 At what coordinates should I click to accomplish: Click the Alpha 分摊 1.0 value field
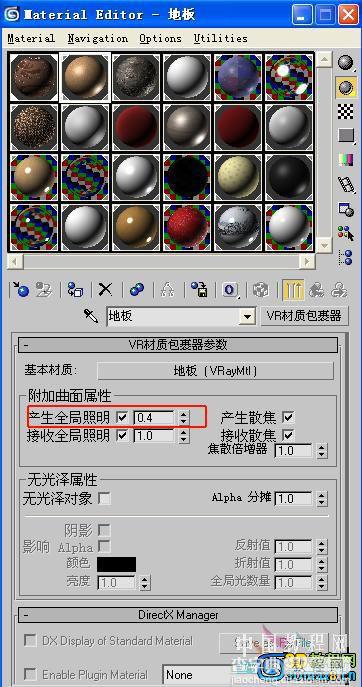click(x=293, y=499)
